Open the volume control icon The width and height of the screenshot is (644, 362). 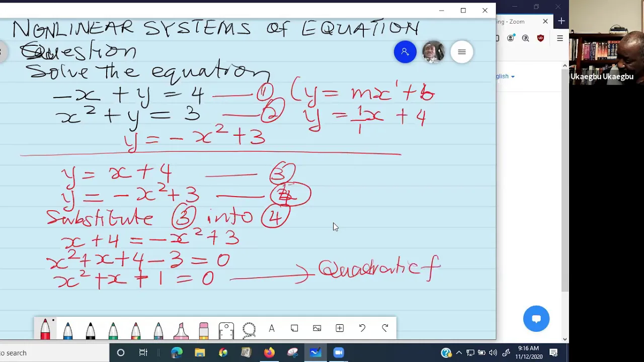coord(493,353)
